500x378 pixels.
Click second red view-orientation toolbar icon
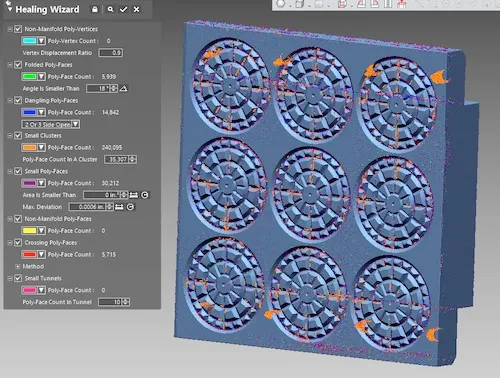tap(375, 4)
